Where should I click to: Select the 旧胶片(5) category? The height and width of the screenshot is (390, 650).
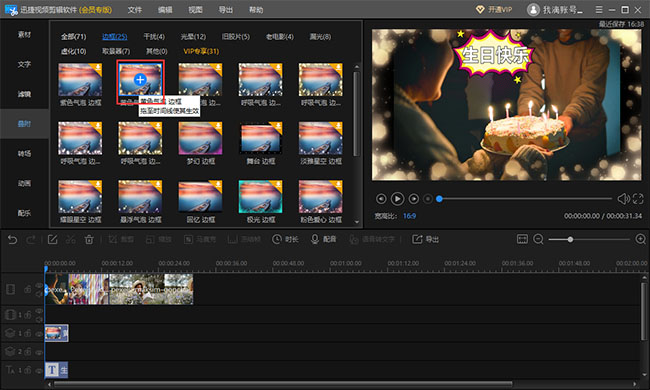pos(235,36)
